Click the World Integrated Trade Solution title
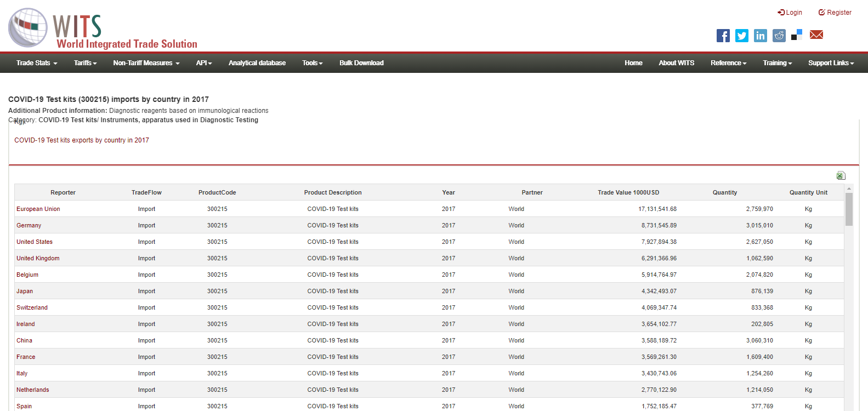 127,44
